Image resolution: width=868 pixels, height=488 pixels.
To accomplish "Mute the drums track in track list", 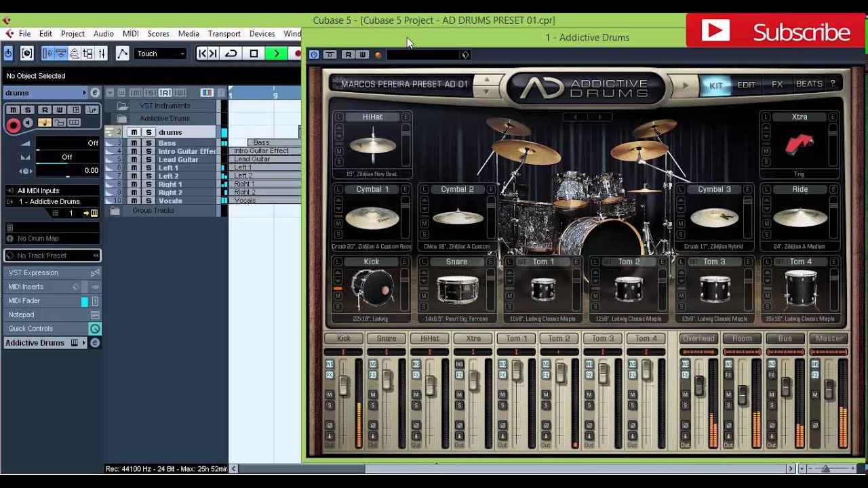I will [x=134, y=132].
